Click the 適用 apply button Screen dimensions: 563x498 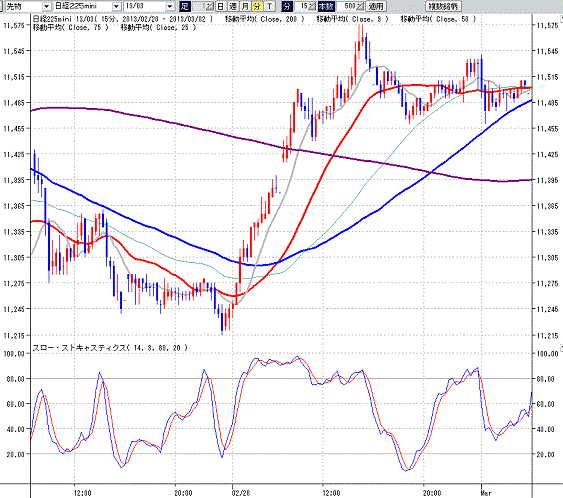point(376,6)
